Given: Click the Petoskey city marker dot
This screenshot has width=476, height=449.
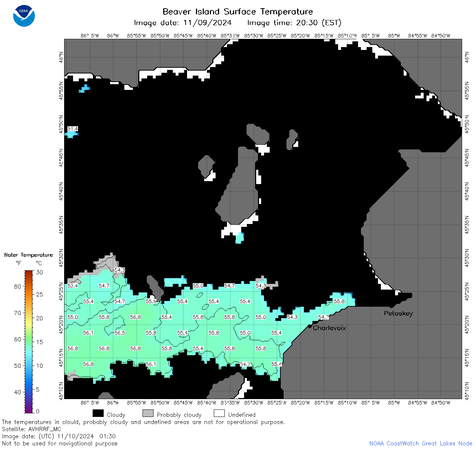Looking at the screenshot, I should pyautogui.click(x=391, y=306).
